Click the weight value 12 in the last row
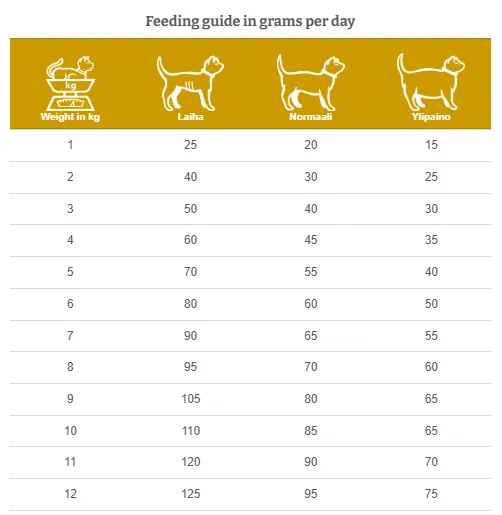The height and width of the screenshot is (515, 502). 70,494
